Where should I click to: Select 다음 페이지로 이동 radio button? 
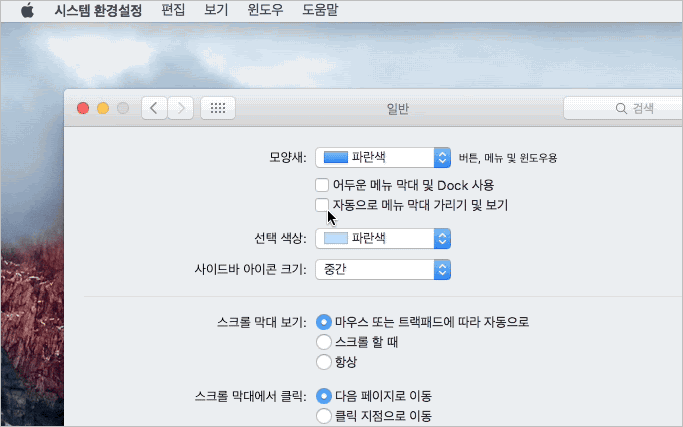pos(324,396)
